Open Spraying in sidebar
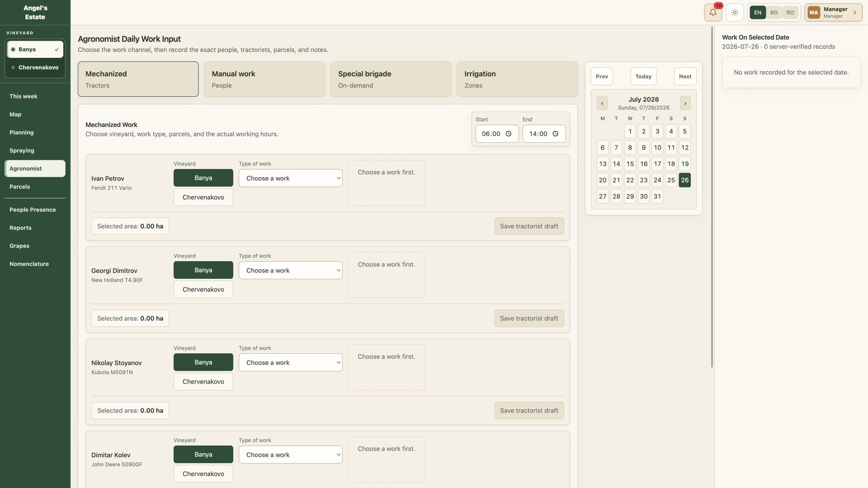 pyautogui.click(x=35, y=150)
